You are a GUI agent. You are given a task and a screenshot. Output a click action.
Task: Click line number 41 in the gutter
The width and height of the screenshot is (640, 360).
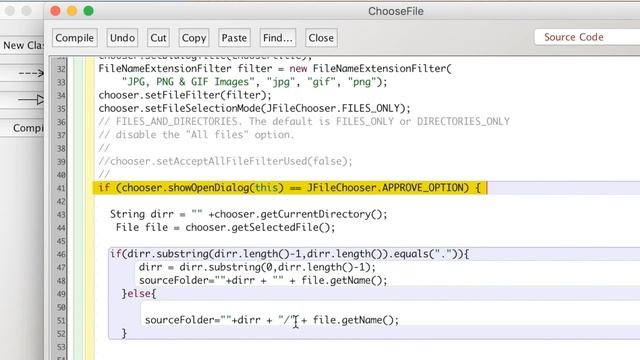coord(61,188)
